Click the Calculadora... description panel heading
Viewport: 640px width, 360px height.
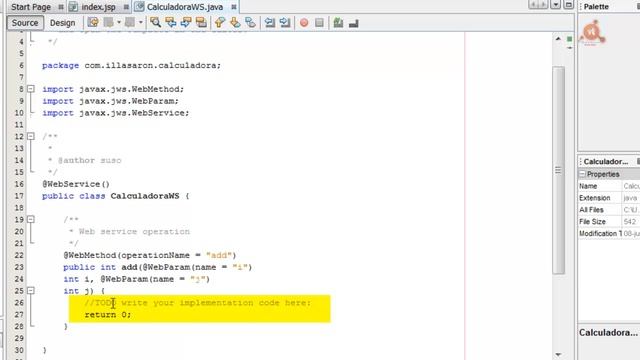608,333
